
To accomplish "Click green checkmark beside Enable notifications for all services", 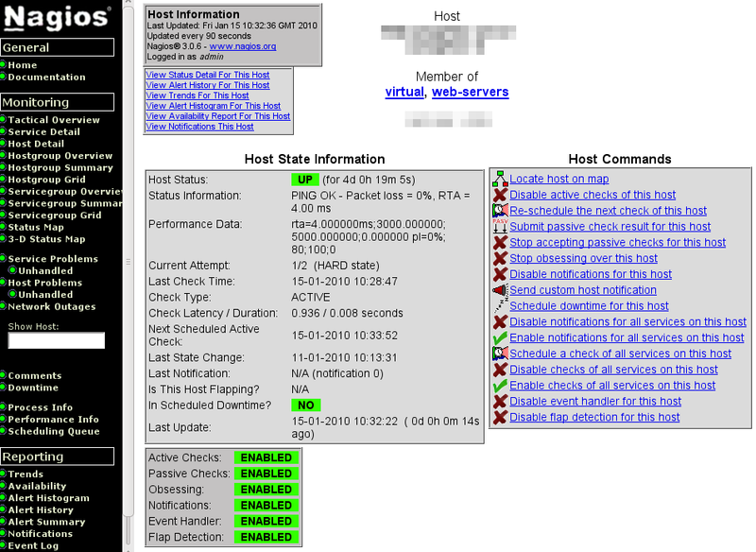I will [500, 337].
